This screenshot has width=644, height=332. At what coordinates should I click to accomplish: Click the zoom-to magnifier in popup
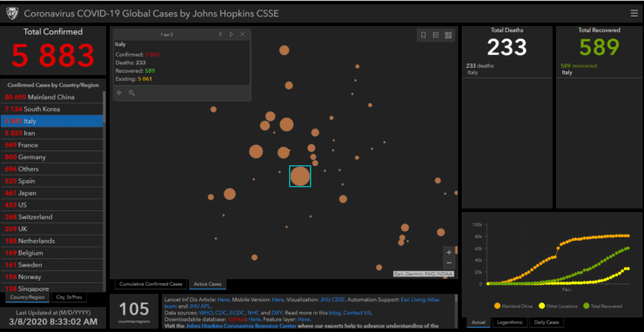(x=131, y=93)
